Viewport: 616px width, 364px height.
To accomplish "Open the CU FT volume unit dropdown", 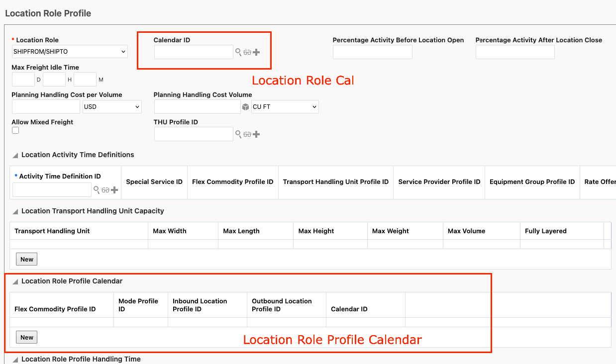I will click(285, 106).
